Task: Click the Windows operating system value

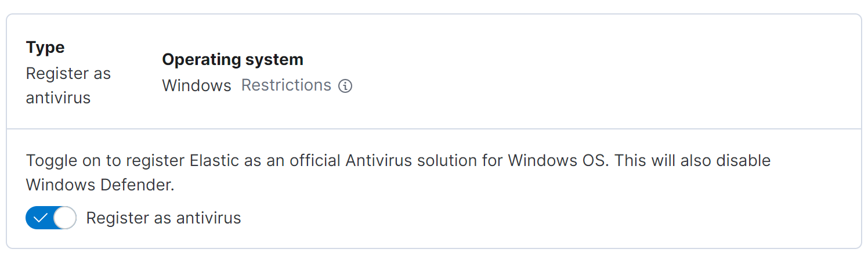Action: (x=197, y=85)
